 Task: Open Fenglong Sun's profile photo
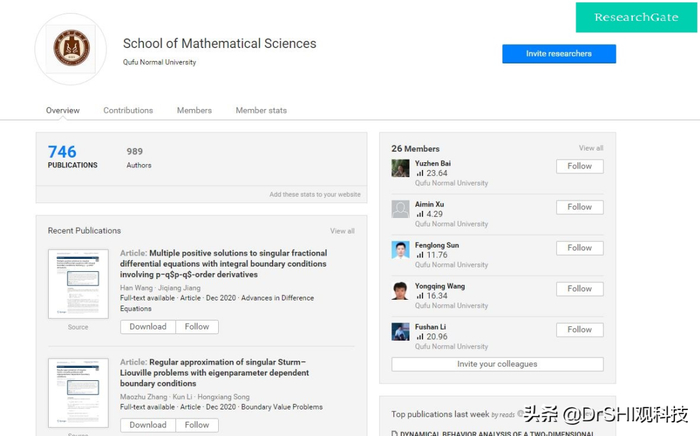400,250
